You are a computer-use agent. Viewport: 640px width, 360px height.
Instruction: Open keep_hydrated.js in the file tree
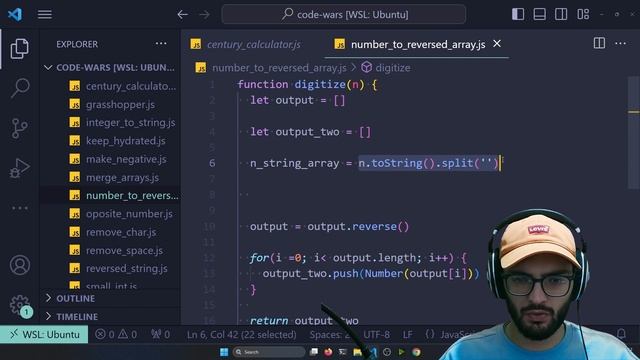point(110,141)
